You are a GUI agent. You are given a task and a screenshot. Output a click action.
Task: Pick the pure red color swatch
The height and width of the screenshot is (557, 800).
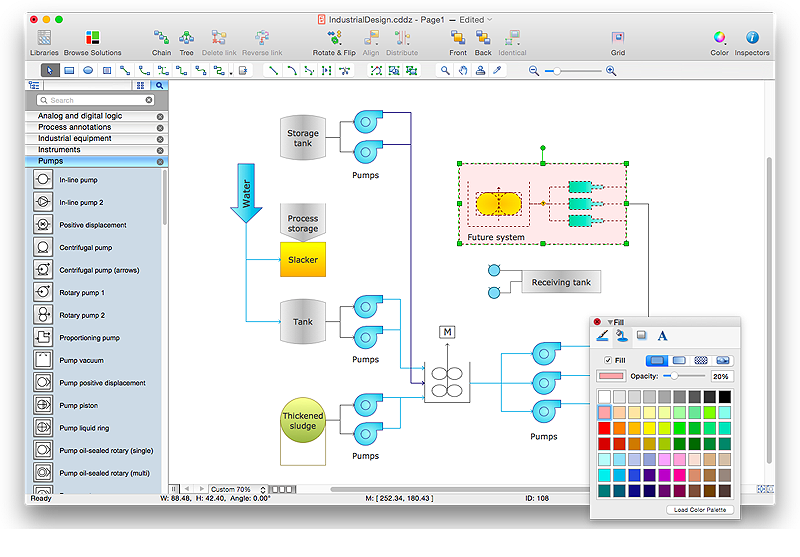(604, 428)
